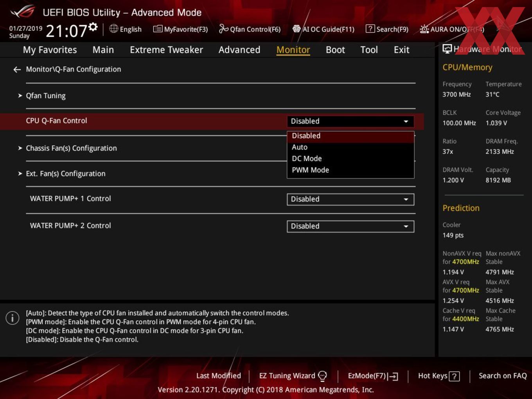
Task: Open the Qfan Control(F6) fan icon
Action: 223,29
